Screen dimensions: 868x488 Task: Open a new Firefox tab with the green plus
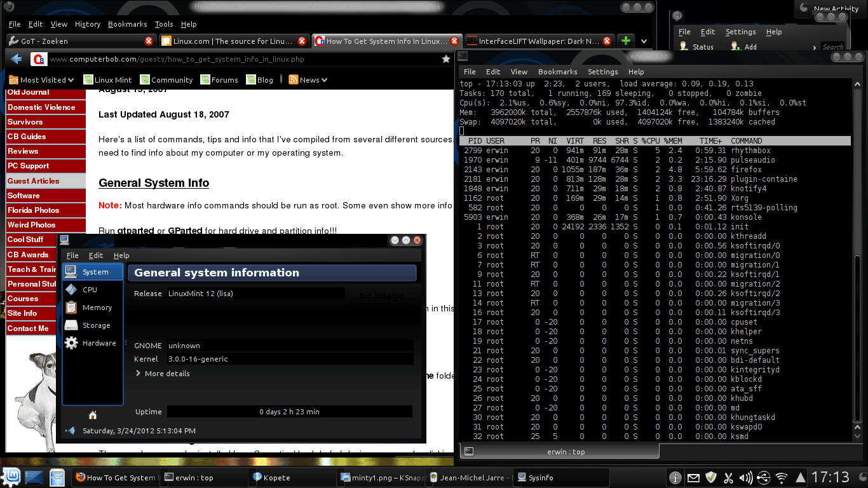point(626,41)
